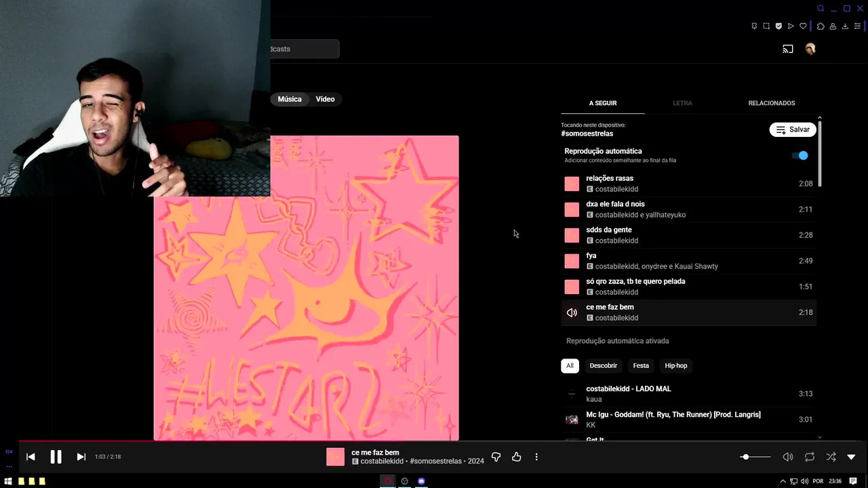868x488 pixels.
Task: Toggle shuffle in the player bar
Action: tap(831, 457)
